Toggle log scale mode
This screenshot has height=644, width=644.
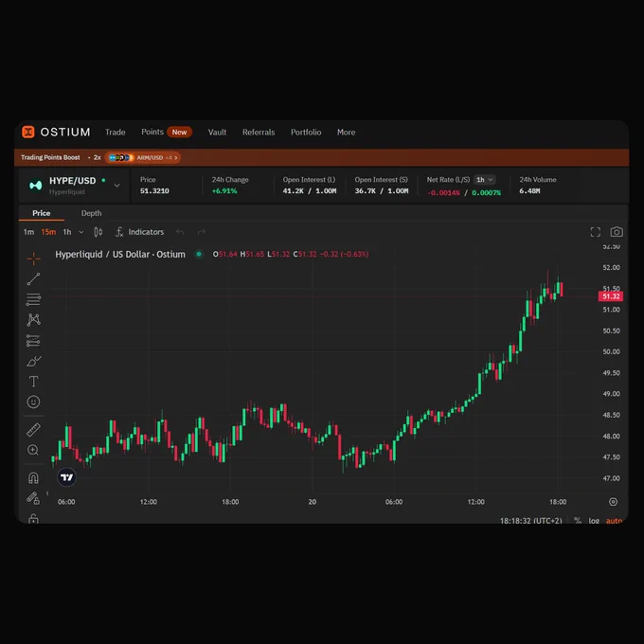pyautogui.click(x=594, y=520)
